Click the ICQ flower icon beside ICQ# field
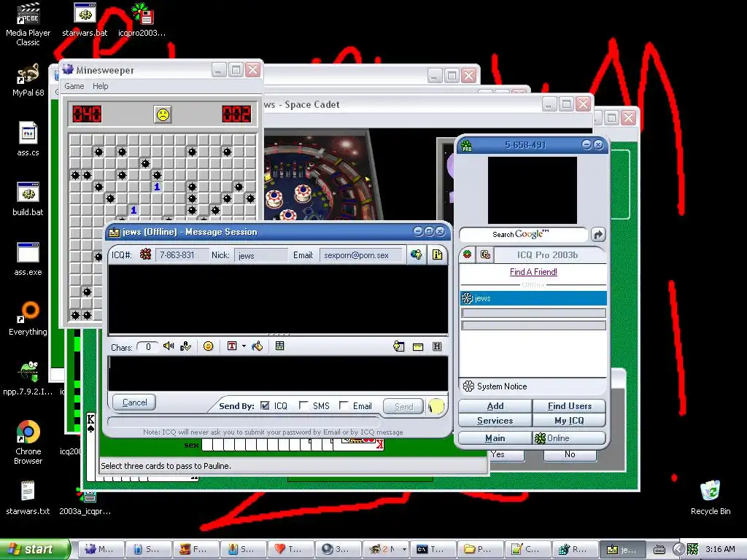This screenshot has height=560, width=747. coord(145,254)
